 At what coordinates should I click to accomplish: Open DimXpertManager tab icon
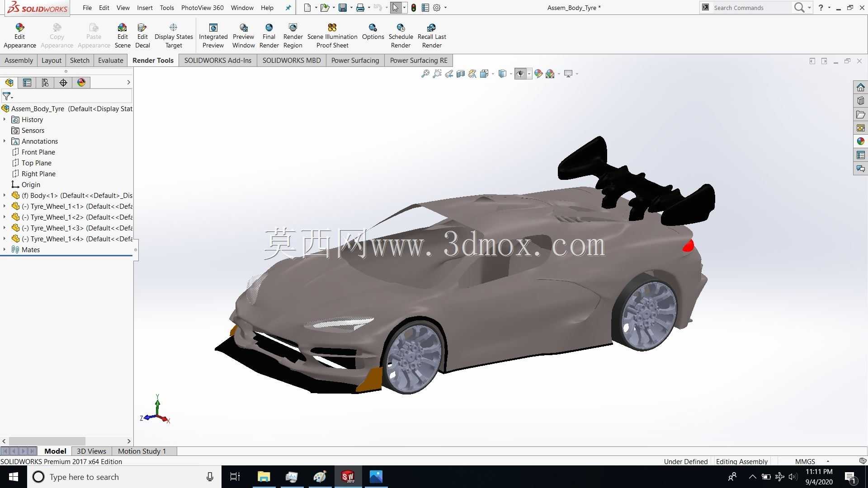63,83
